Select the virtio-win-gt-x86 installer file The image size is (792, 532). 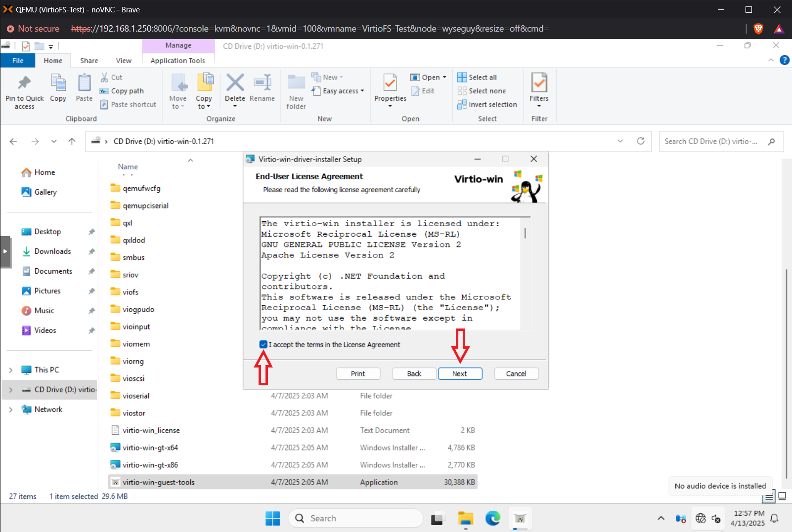[x=150, y=465]
